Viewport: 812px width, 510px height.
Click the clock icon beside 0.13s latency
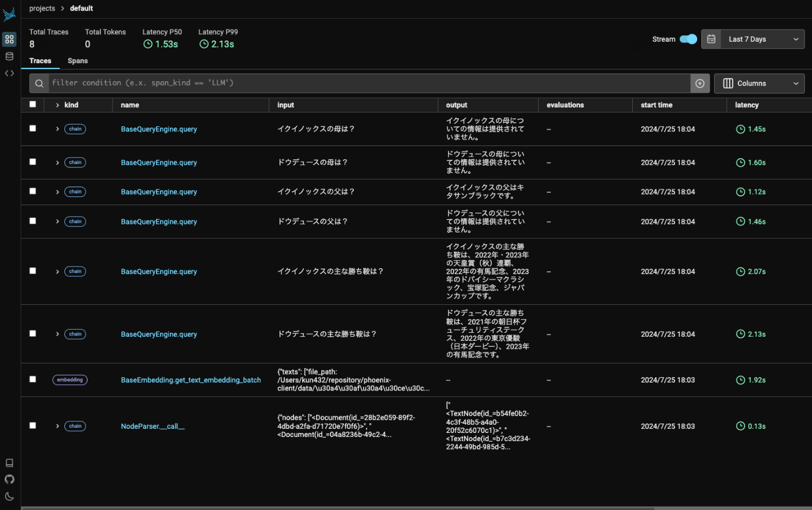coord(740,426)
